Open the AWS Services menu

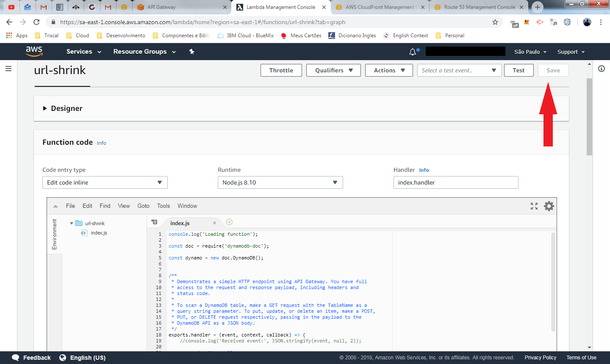[83, 52]
